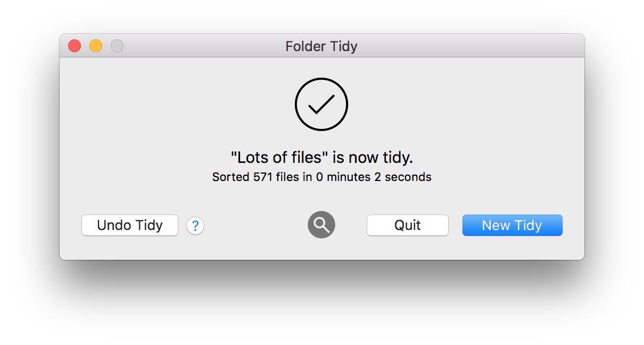Click Undo Tidy to revert sorting
The image size is (644, 345).
(130, 225)
